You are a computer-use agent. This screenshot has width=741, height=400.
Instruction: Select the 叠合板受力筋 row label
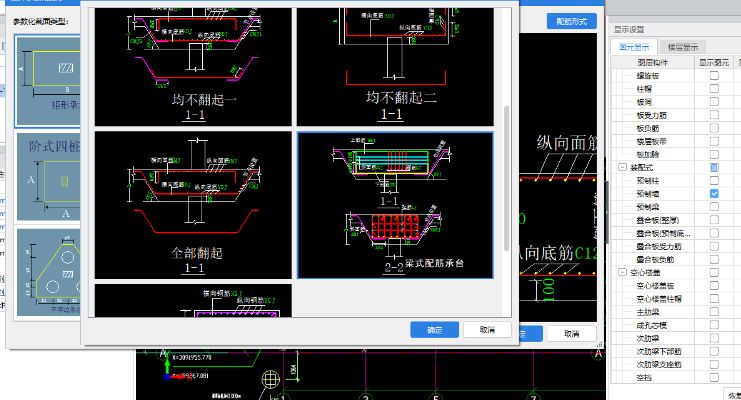tap(659, 246)
